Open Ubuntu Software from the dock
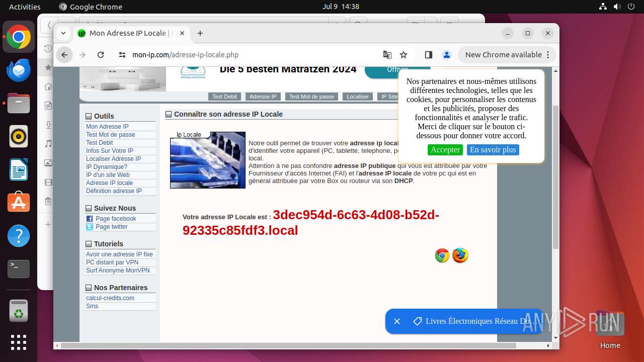The image size is (644, 362). click(x=19, y=203)
